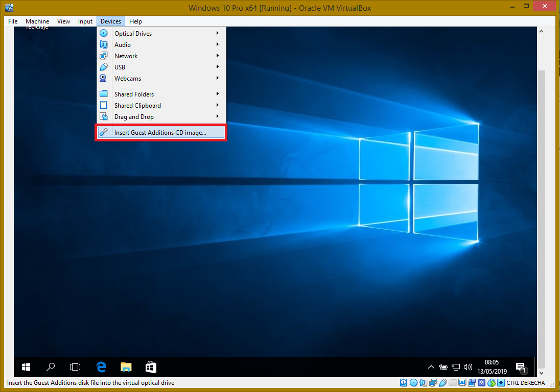This screenshot has width=560, height=392.
Task: Click the audio speaker status bar icon
Action: tap(423, 383)
